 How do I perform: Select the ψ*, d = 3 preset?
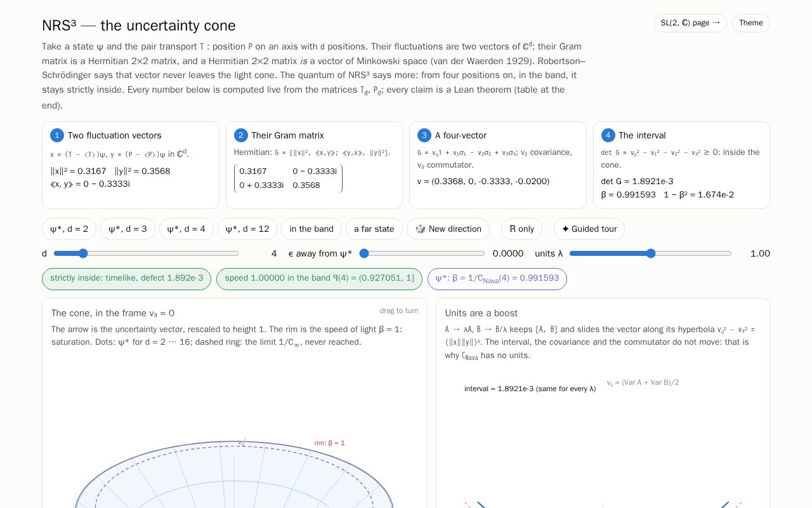(x=128, y=229)
